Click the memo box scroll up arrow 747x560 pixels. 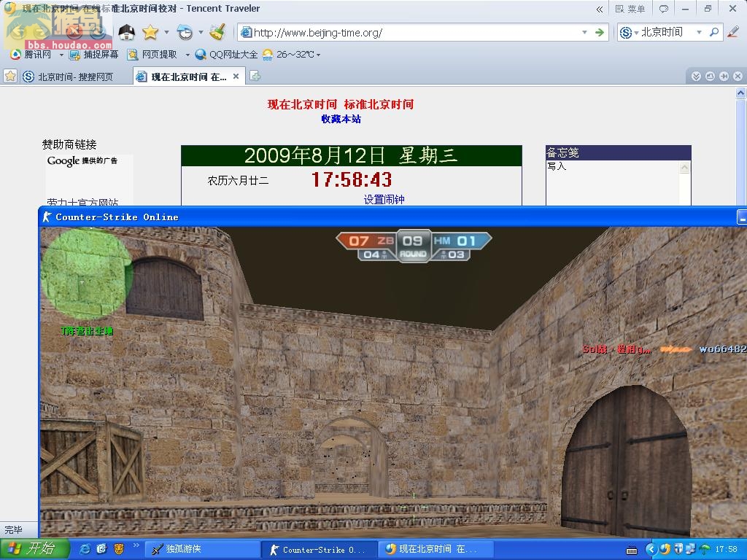684,167
